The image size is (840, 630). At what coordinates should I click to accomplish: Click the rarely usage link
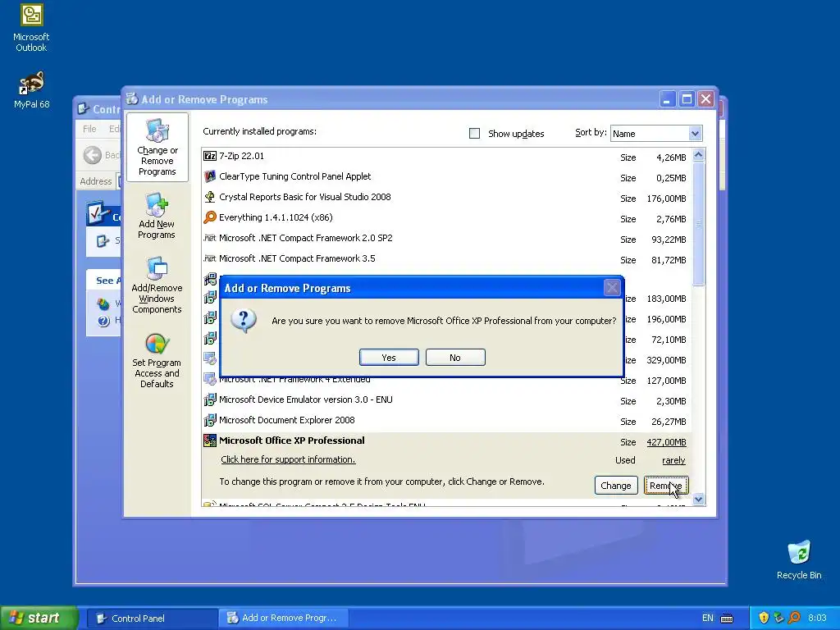(x=674, y=460)
